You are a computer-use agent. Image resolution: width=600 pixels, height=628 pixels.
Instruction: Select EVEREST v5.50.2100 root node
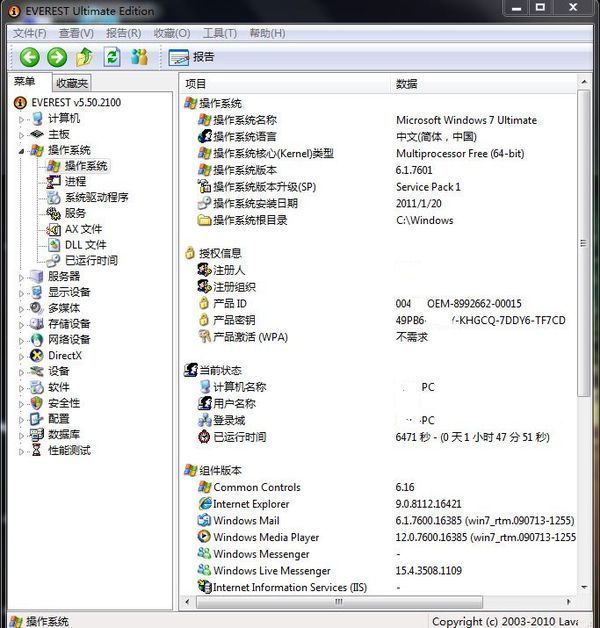68,103
